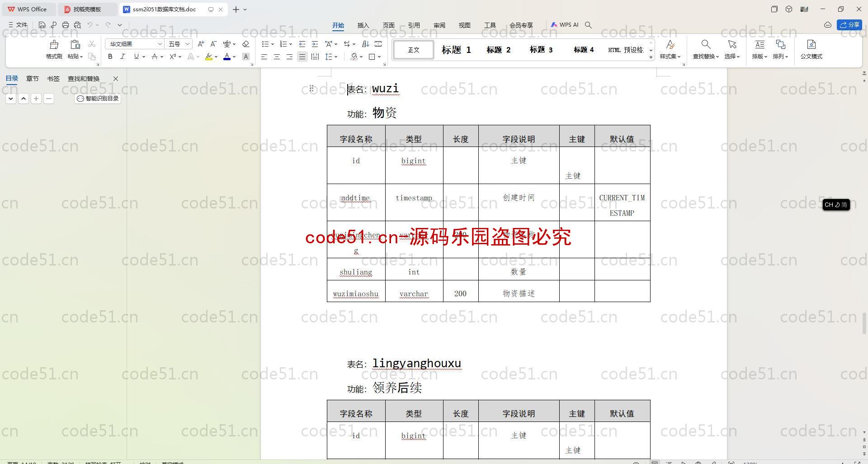Click the Cut scissors icon
868x464 pixels.
point(92,44)
